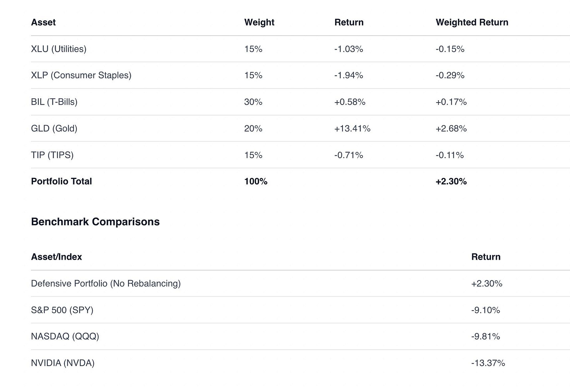Image resolution: width=570 pixels, height=392 pixels.
Task: Select the XLU (Utilities) row label
Action: tap(59, 49)
